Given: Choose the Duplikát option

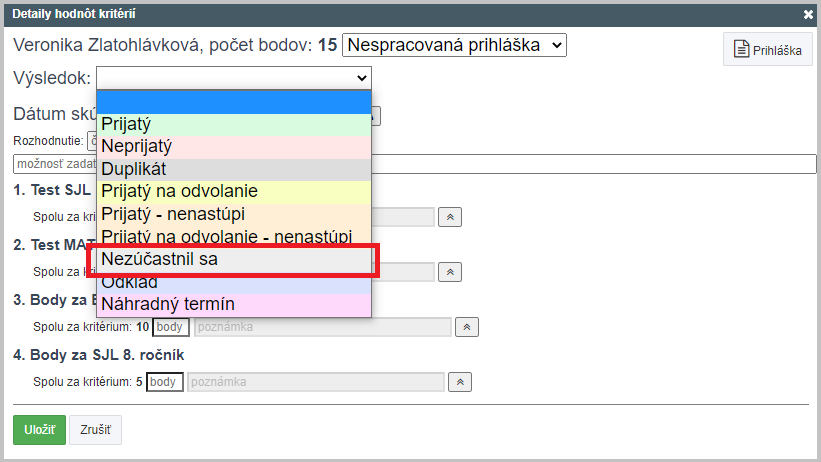Looking at the screenshot, I should pyautogui.click(x=234, y=169).
